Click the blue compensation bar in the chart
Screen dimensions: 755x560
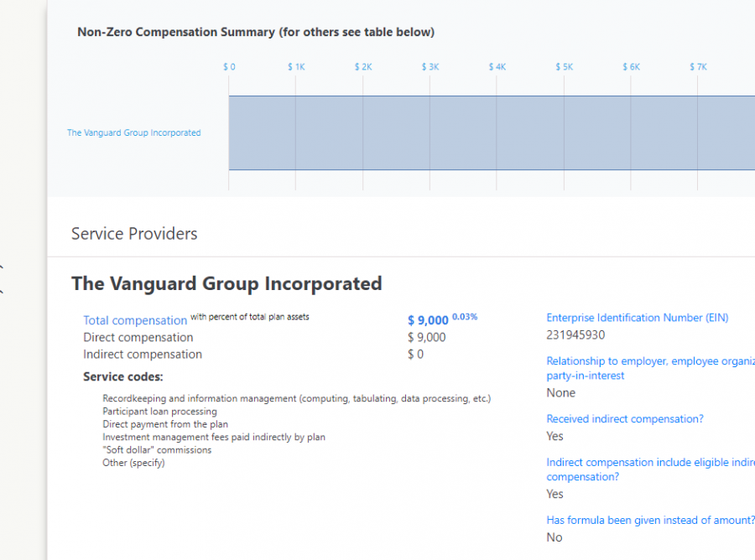coord(487,132)
